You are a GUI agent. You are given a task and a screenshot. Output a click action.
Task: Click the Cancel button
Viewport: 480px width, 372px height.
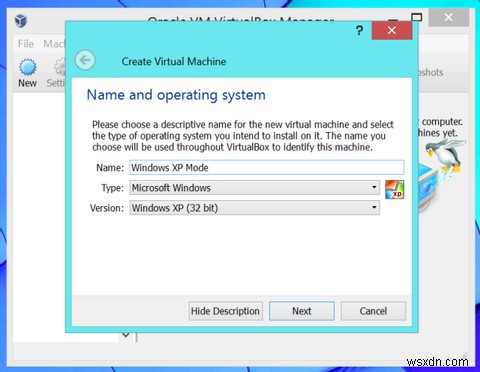373,311
